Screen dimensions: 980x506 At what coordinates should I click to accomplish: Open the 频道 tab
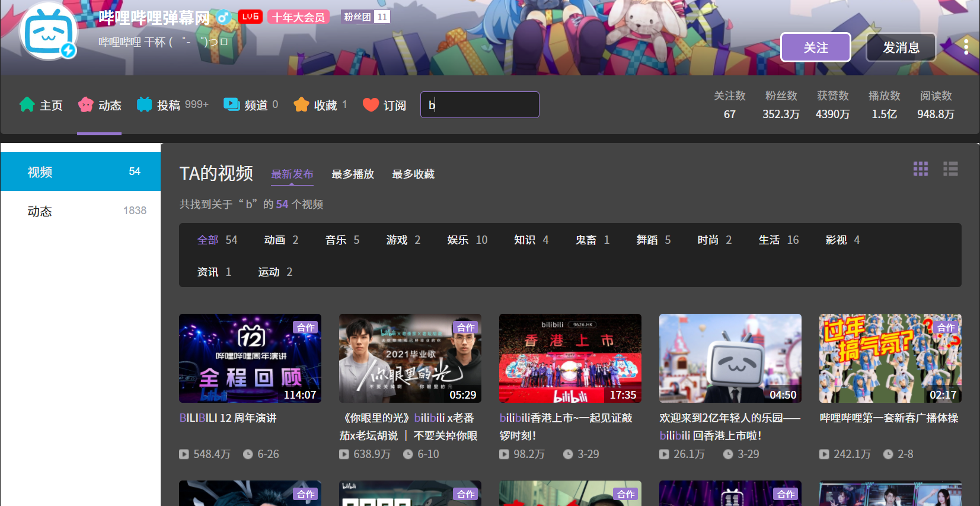(x=251, y=105)
